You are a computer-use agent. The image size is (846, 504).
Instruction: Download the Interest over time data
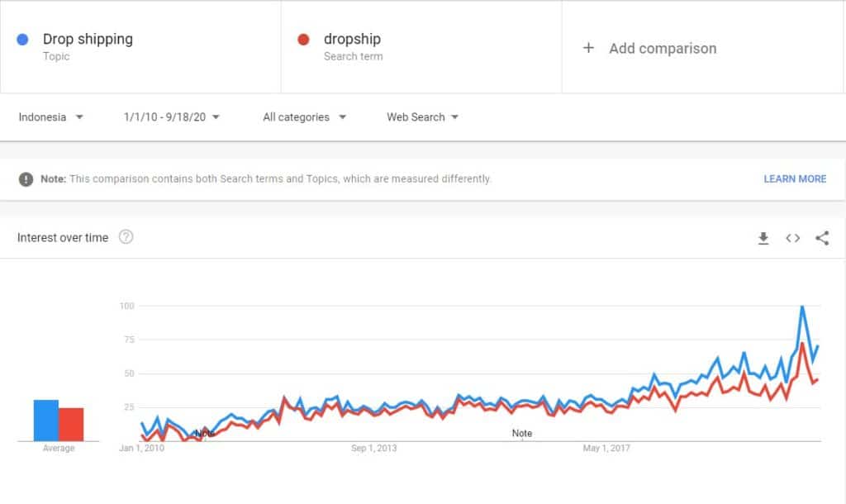763,238
